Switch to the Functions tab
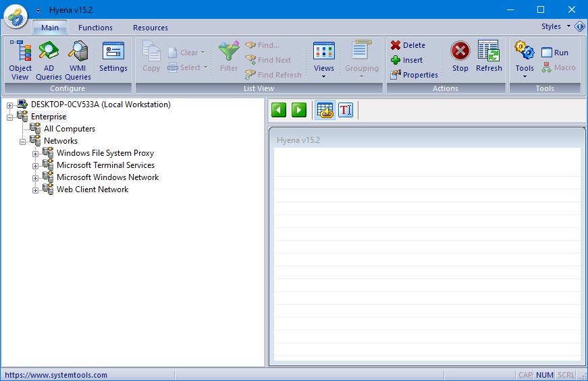This screenshot has width=588, height=381. tap(95, 28)
